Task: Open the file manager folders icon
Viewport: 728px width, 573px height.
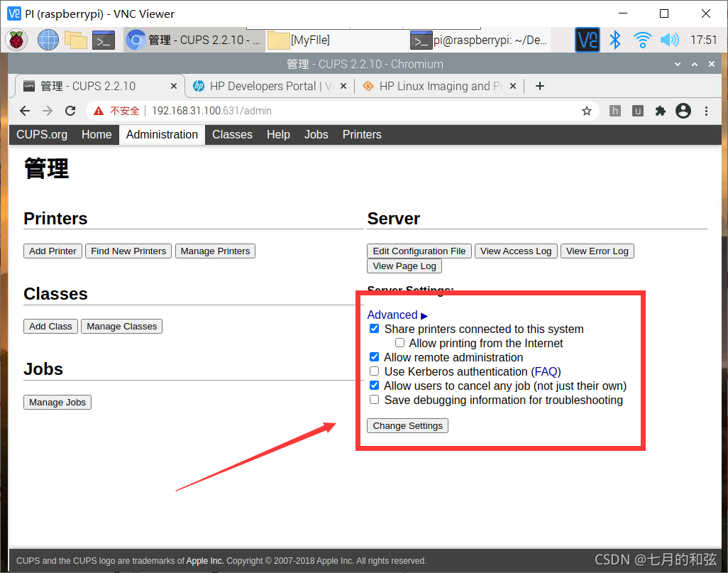Action: pyautogui.click(x=76, y=40)
